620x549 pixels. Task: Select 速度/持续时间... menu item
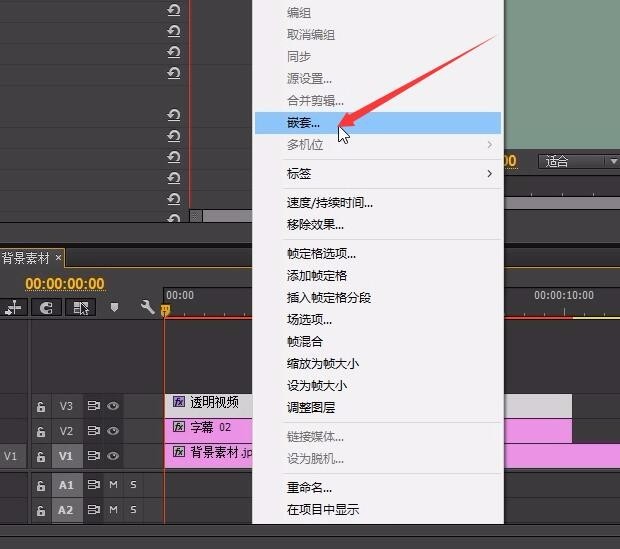point(378,203)
